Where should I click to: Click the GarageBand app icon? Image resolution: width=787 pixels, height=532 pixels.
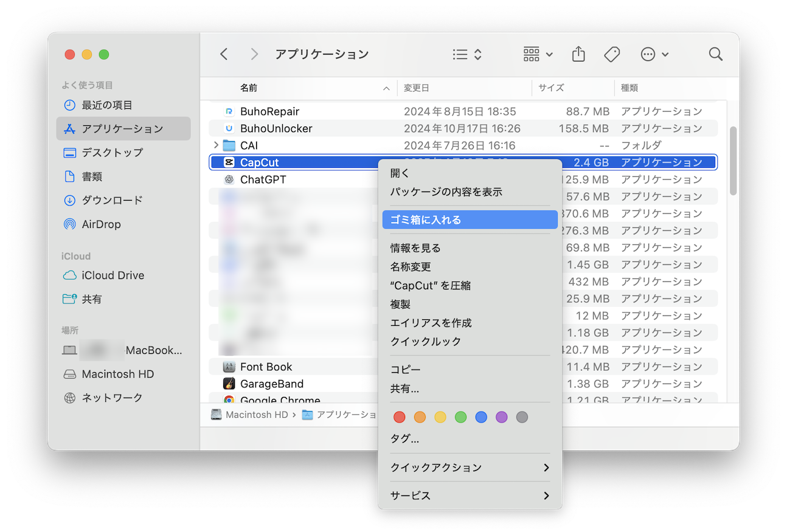click(229, 384)
